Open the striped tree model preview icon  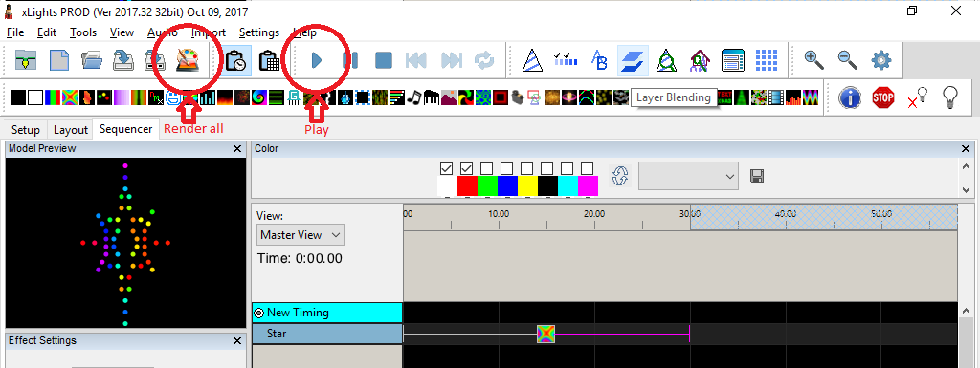click(x=532, y=60)
